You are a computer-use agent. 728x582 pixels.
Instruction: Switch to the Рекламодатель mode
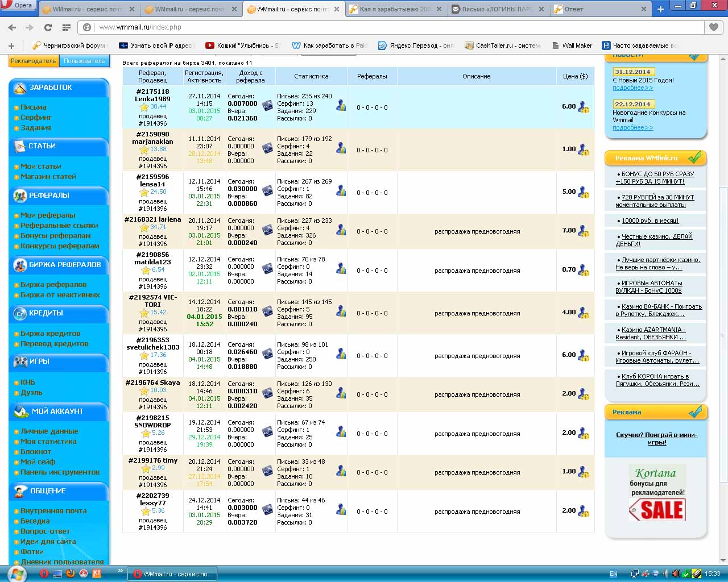pos(33,61)
